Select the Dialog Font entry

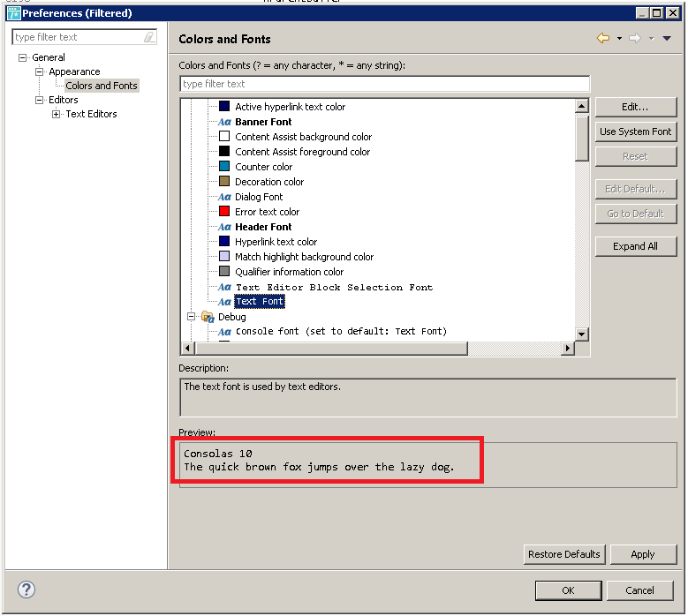259,197
